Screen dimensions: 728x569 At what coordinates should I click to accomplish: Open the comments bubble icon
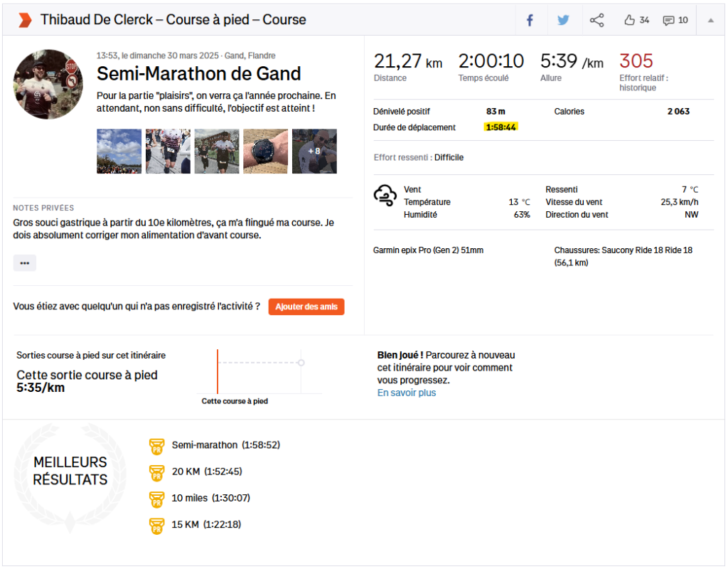[x=668, y=20]
